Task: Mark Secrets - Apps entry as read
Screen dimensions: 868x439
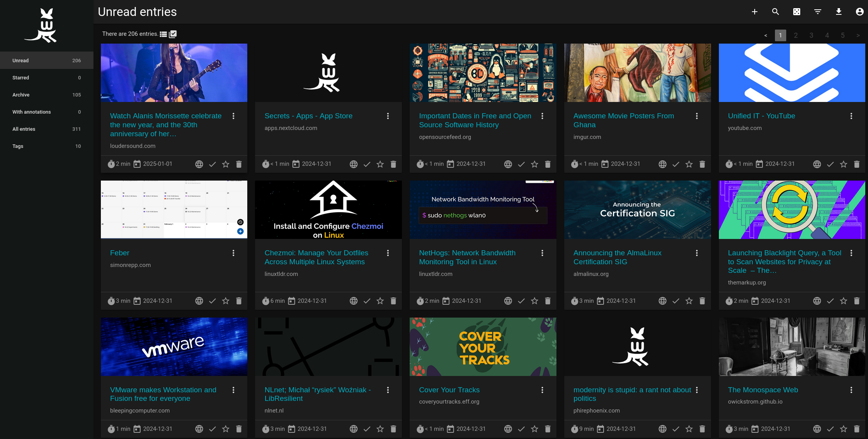Action: coord(367,164)
